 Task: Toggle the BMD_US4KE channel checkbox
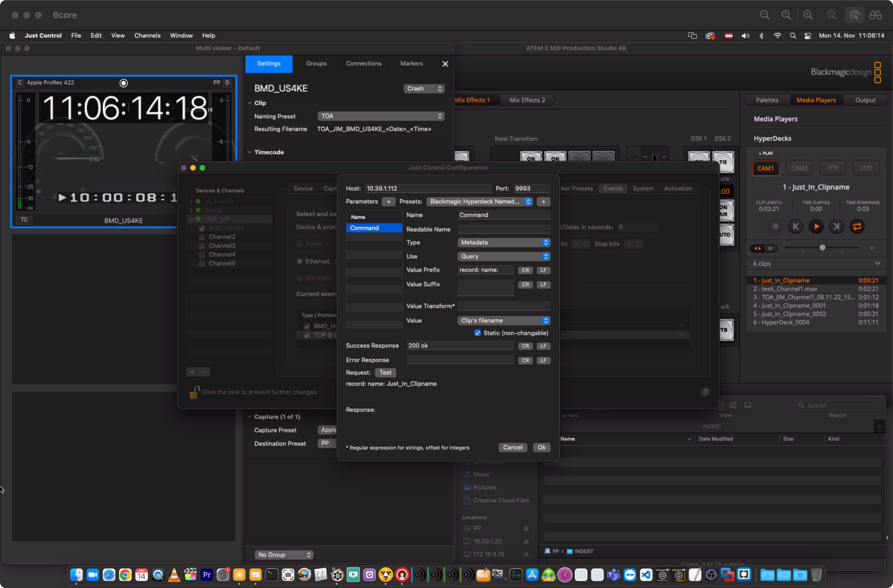pos(202,228)
